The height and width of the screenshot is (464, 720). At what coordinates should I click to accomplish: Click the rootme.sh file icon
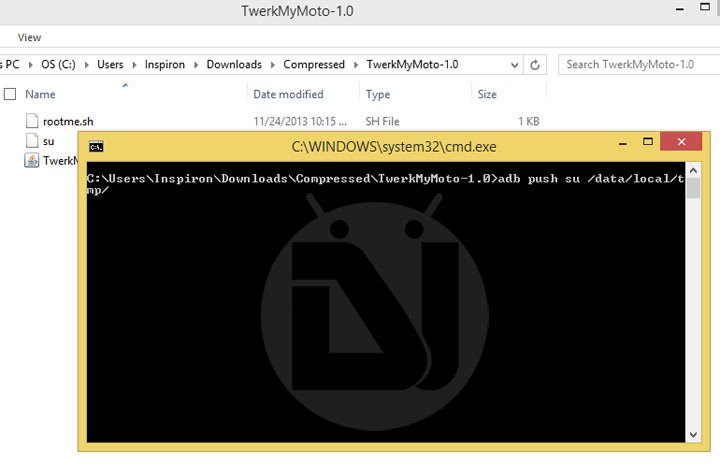point(32,121)
